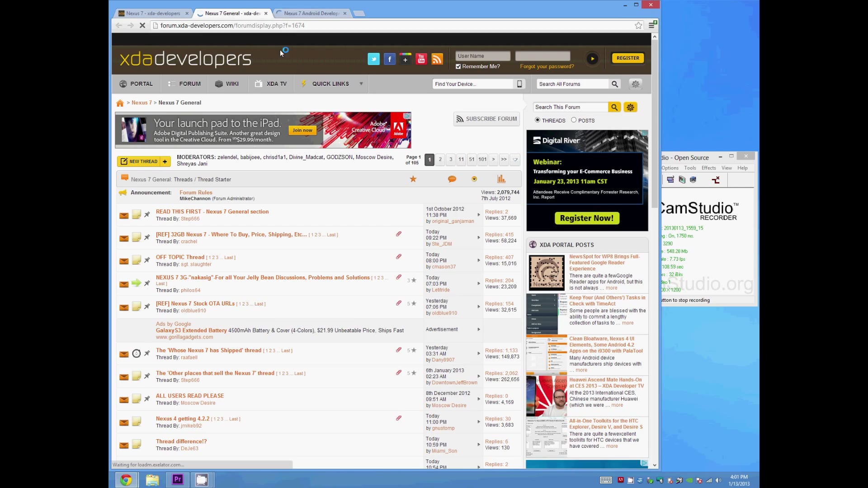Click the red stop-recording icon in CamStudio

[716, 180]
